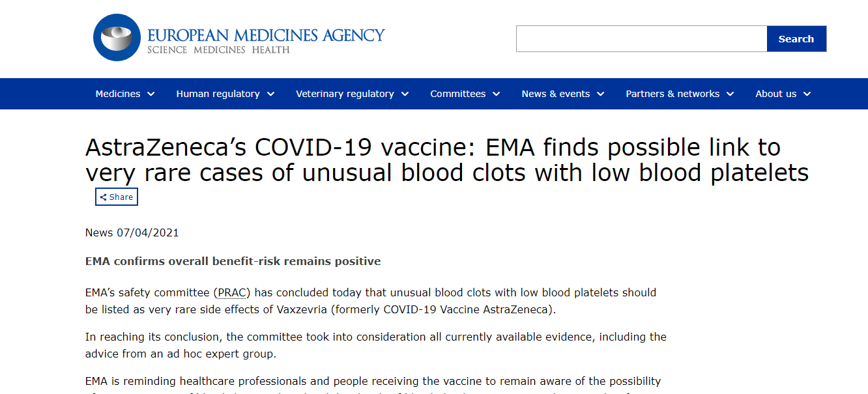Open the News & events menu
Screen dimensions: 868x394
555,94
